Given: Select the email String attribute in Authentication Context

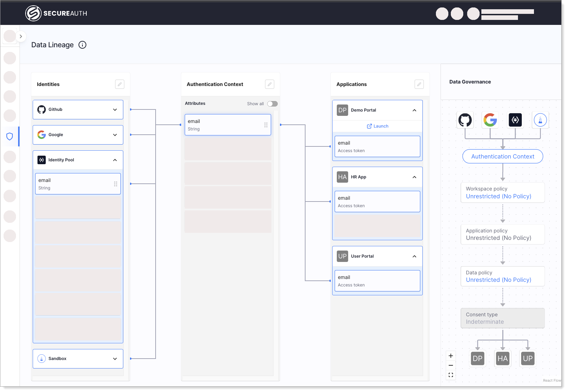Looking at the screenshot, I should (228, 125).
